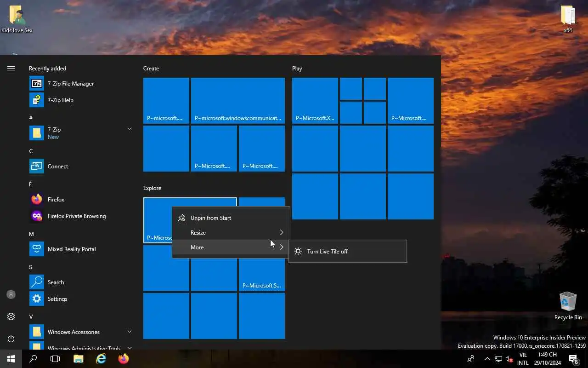The height and width of the screenshot is (368, 588).
Task: Launch Firefox from the app list
Action: [x=37, y=199]
